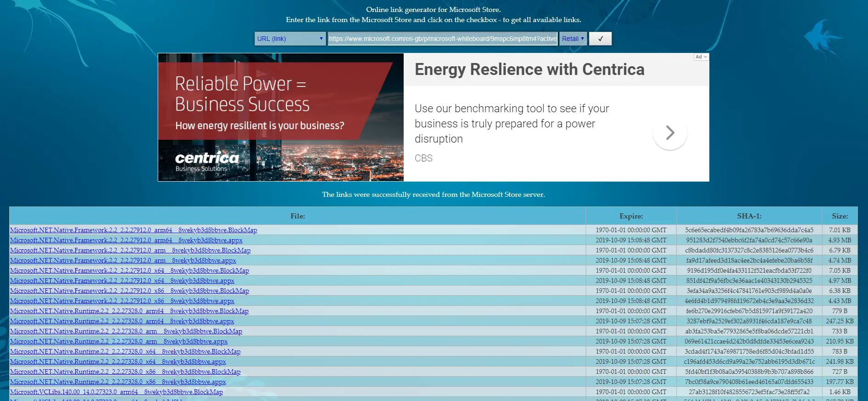Viewport: 868px width, 401px height.
Task: Download NET.Native.Runtime 2.2.27328.0 arm BlockMap
Action: [126, 331]
